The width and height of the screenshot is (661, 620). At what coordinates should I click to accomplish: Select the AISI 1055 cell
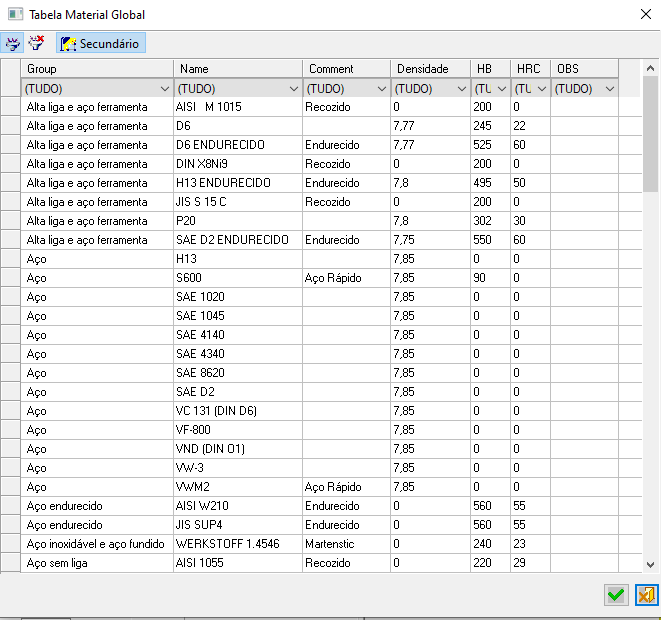coord(238,563)
